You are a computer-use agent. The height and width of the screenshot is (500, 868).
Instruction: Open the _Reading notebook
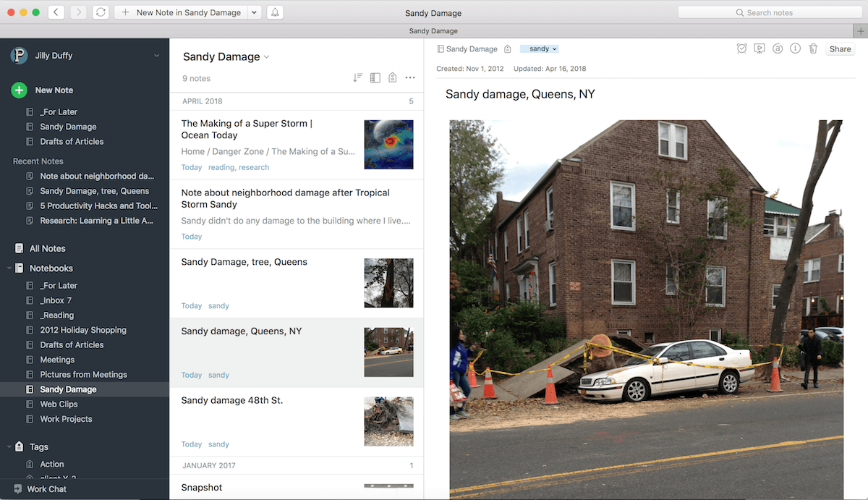point(57,315)
